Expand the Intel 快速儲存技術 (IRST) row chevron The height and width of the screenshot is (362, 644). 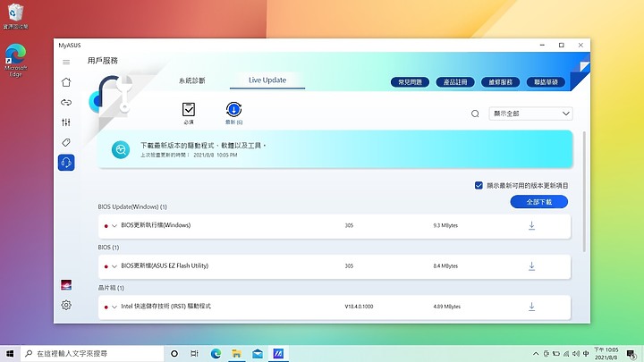[114, 307]
